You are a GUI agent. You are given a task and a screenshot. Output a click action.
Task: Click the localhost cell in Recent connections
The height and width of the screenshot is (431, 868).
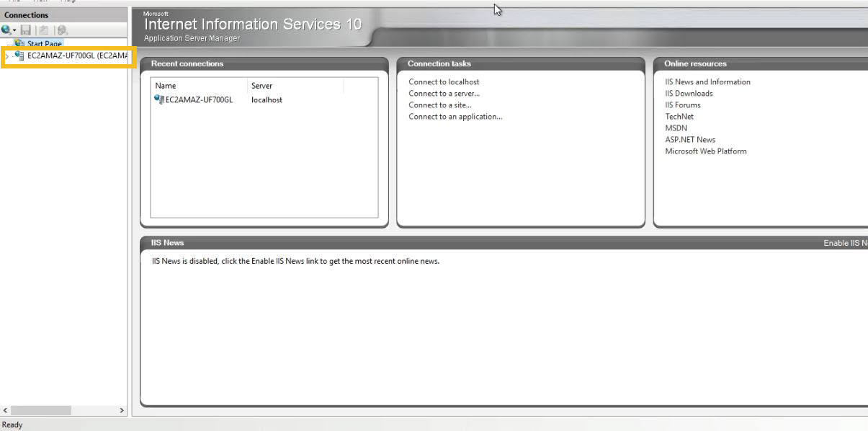pyautogui.click(x=267, y=99)
